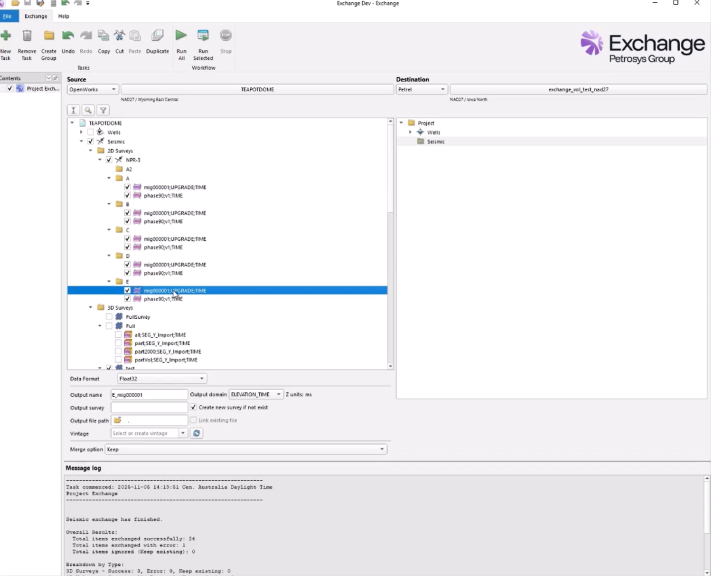Click the Run Selected workflow icon

click(203, 37)
